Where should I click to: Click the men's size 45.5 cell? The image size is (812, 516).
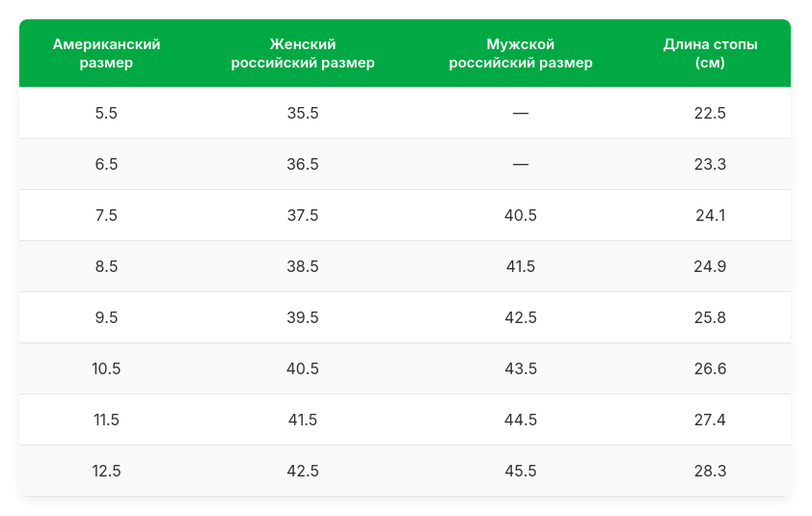521,471
